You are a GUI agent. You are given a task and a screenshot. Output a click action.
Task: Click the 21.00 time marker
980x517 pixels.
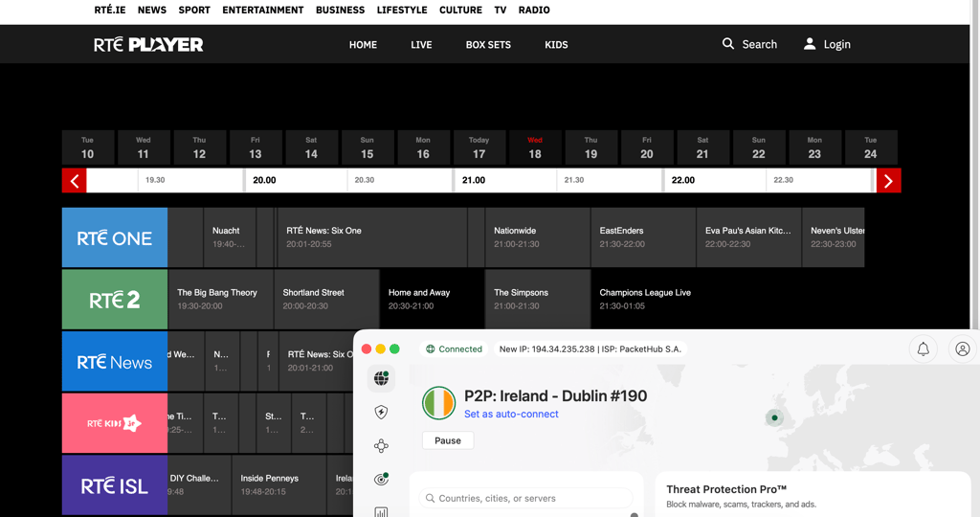[474, 180]
